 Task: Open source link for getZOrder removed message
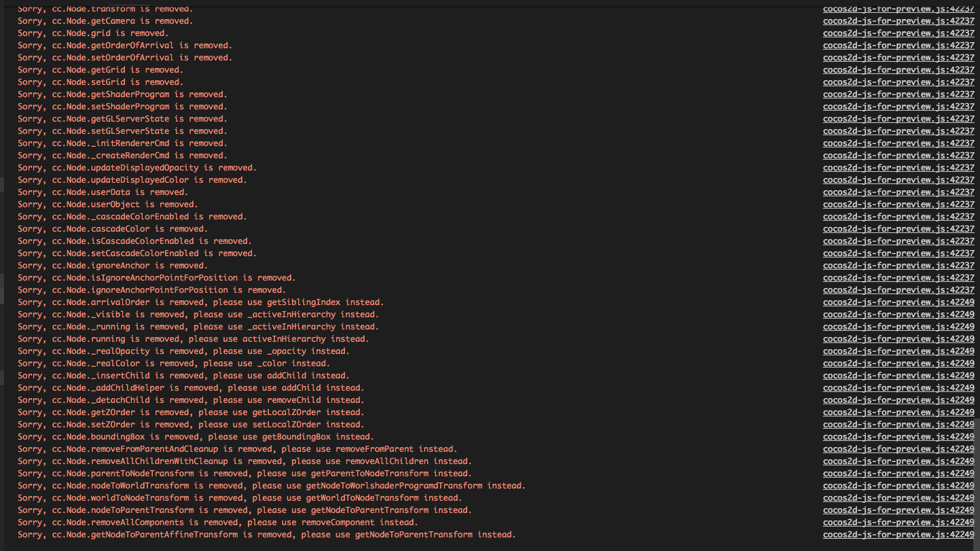click(x=899, y=412)
